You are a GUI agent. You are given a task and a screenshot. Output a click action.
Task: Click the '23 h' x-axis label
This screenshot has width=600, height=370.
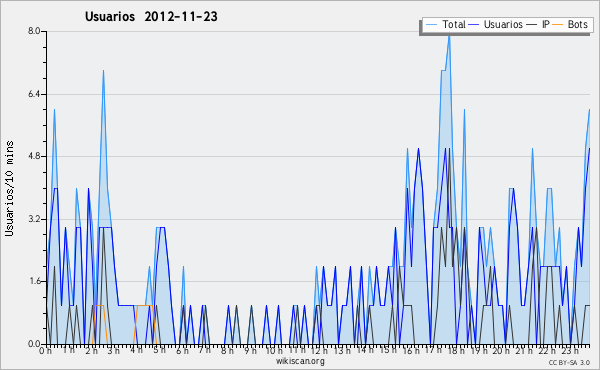tap(570, 351)
